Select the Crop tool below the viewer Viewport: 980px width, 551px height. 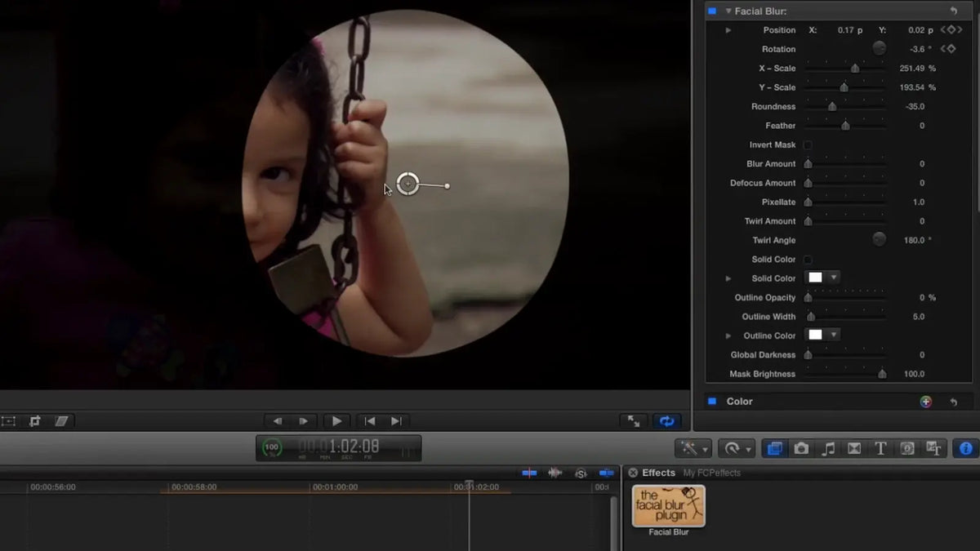(x=35, y=421)
